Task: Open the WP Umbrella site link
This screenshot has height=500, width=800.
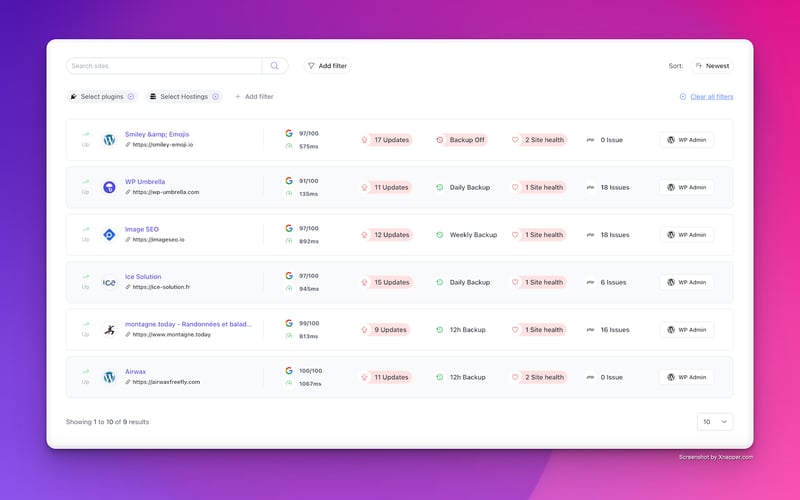Action: pyautogui.click(x=145, y=182)
